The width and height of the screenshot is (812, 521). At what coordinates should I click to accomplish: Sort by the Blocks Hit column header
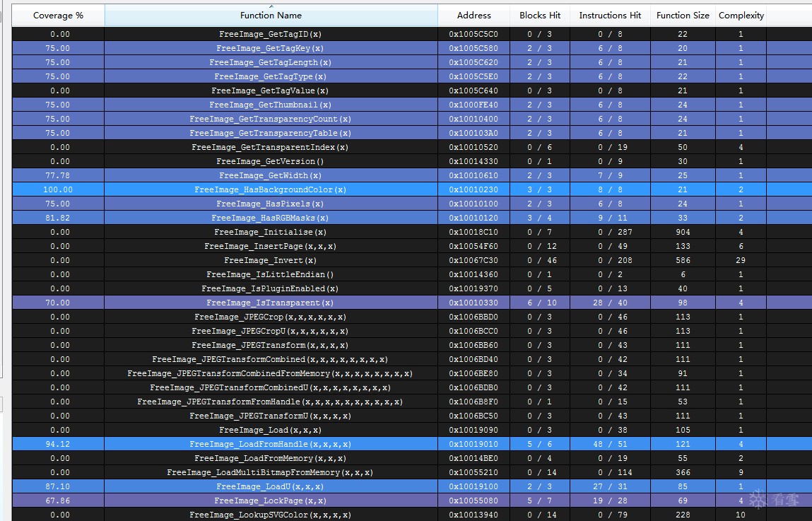[x=540, y=16]
